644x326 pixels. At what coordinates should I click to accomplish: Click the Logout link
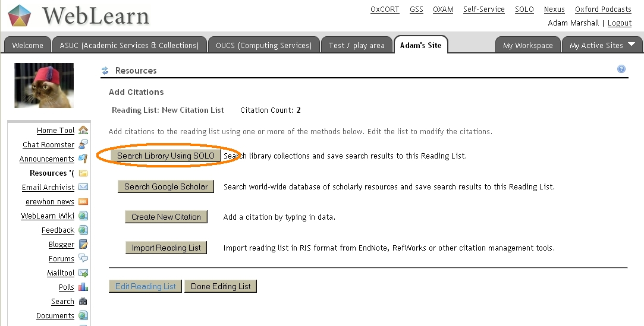point(620,23)
